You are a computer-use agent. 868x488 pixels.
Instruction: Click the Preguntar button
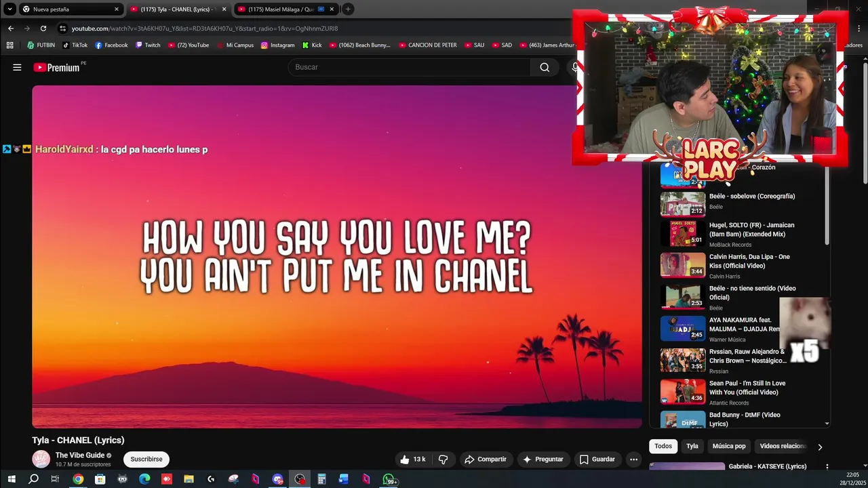543,460
